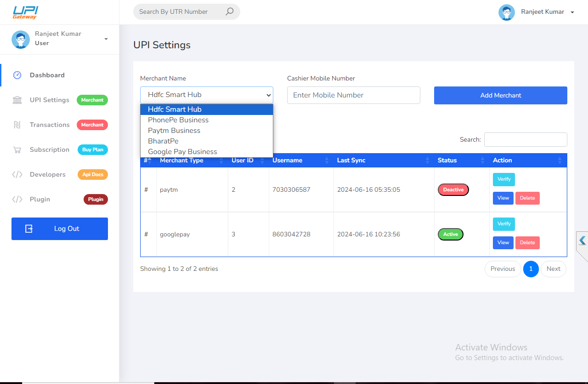This screenshot has width=588, height=384.
Task: Click the UPI Gateway logo
Action: click(25, 12)
